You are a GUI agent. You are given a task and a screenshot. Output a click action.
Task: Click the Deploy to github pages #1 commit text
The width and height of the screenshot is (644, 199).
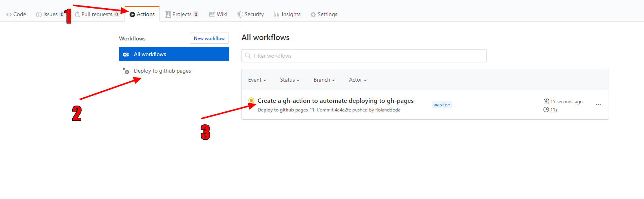[329, 110]
